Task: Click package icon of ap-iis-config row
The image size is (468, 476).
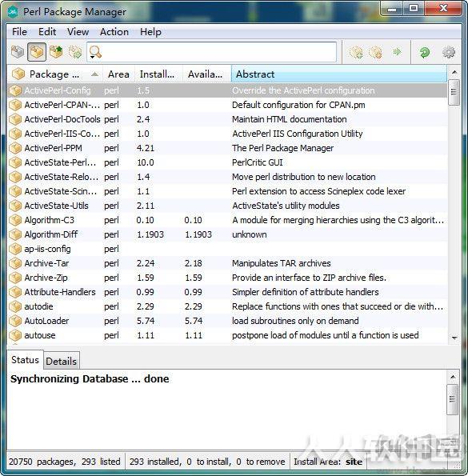Action: click(15, 249)
